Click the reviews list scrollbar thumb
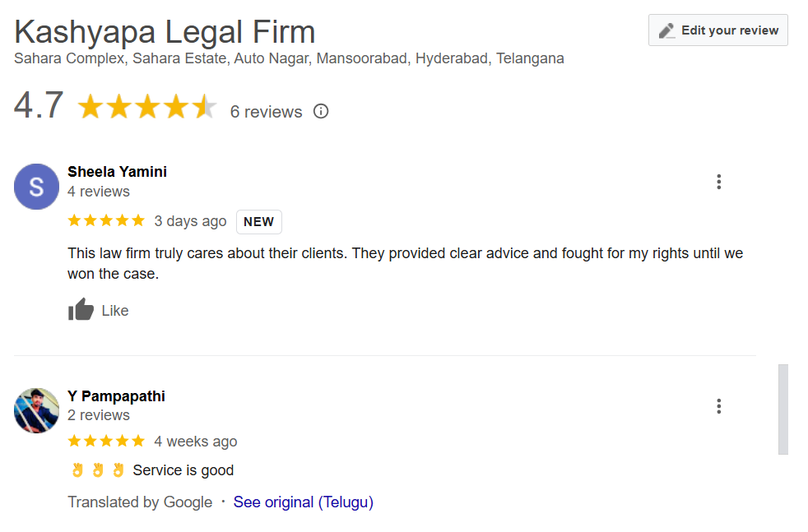The height and width of the screenshot is (532, 808). [782, 409]
